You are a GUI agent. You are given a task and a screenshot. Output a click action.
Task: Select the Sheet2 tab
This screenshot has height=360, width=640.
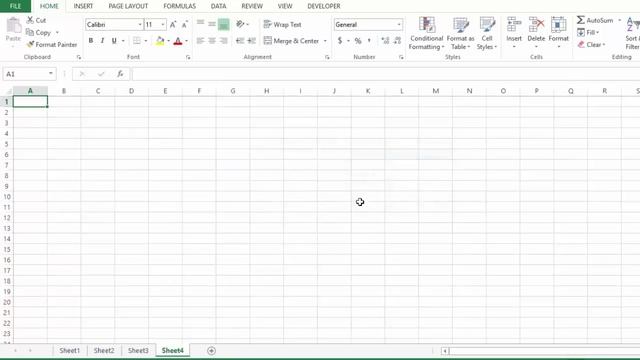pyautogui.click(x=104, y=350)
